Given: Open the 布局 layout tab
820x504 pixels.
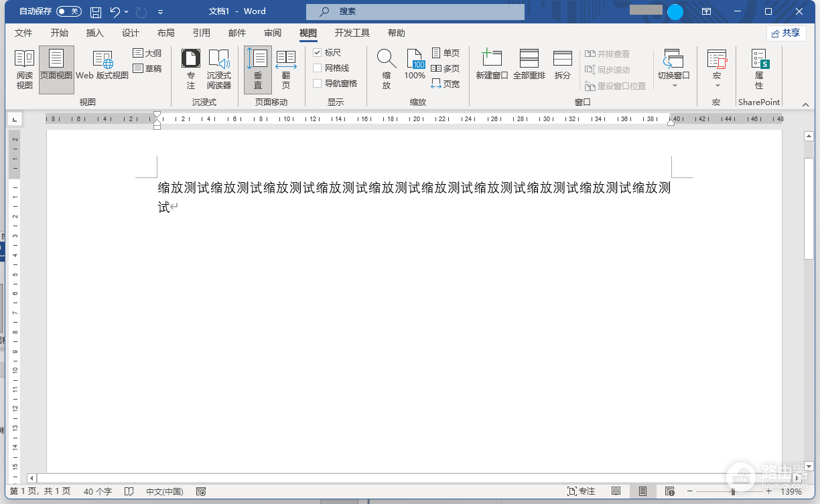Looking at the screenshot, I should 165,33.
